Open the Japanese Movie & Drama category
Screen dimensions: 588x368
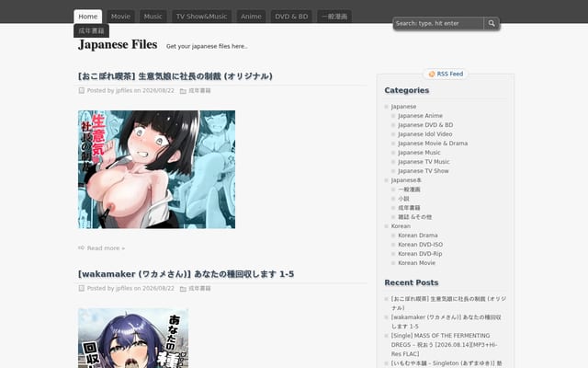[433, 144]
